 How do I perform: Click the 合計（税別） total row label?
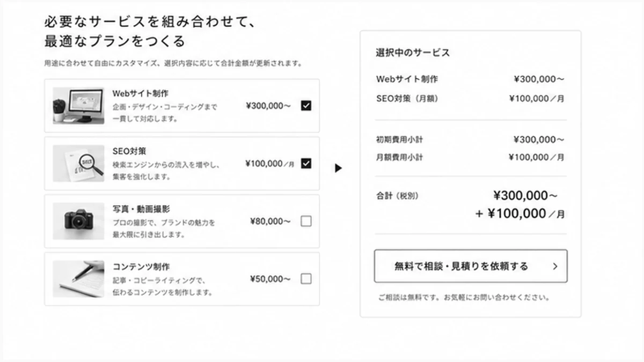pos(397,196)
